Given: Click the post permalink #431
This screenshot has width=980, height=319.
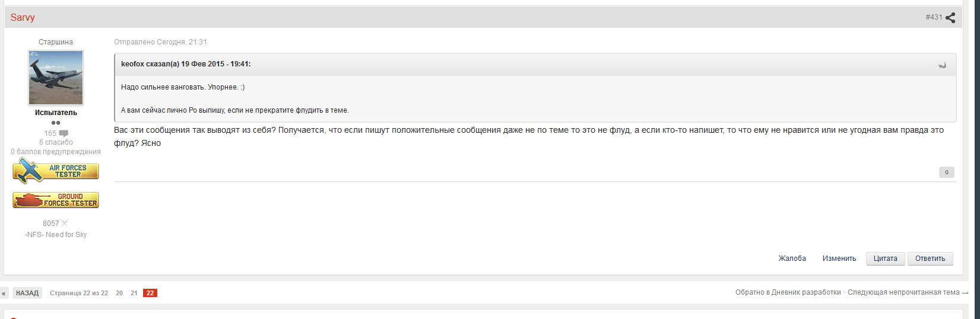Looking at the screenshot, I should (934, 17).
